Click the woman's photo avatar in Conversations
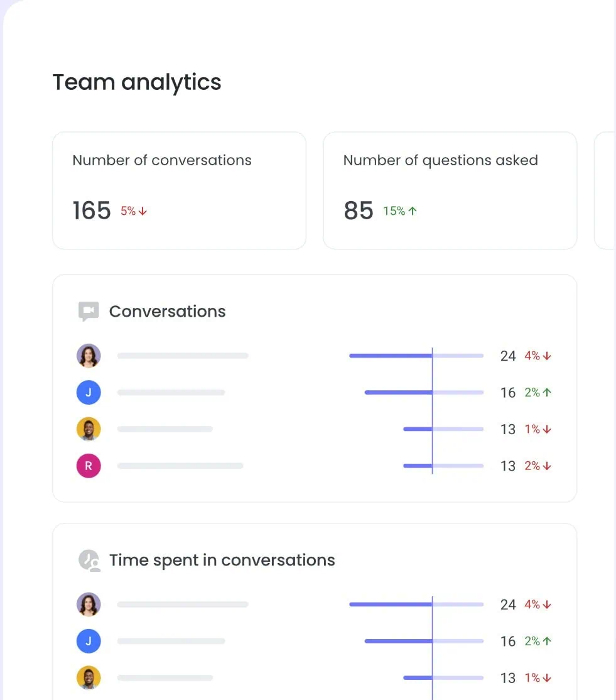This screenshot has width=616, height=700. coord(89,356)
